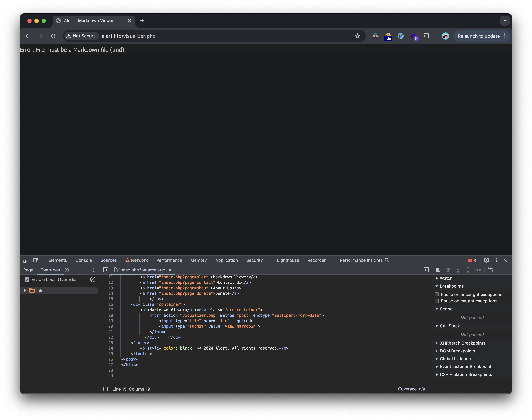Click the clear overrides configuration icon

93,279
